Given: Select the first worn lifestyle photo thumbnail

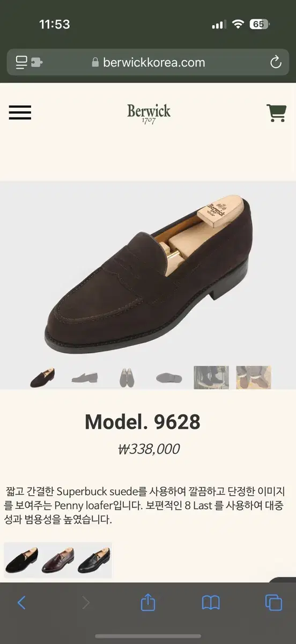Looking at the screenshot, I should [x=211, y=378].
